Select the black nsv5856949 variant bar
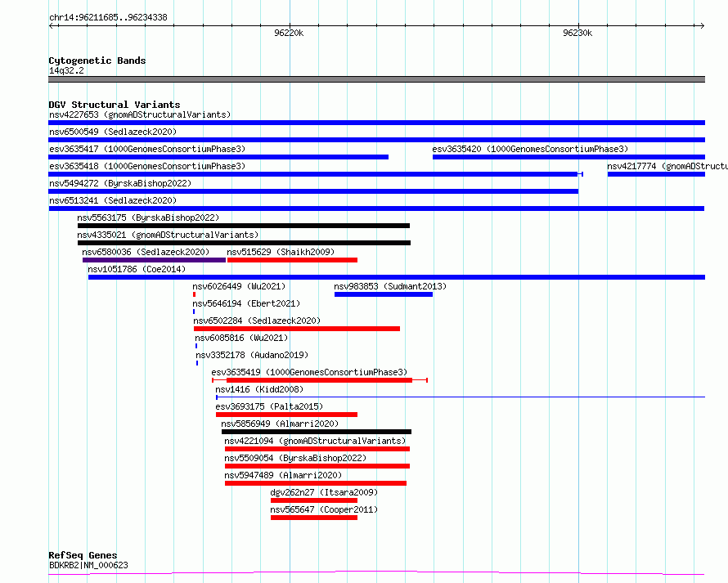 point(317,432)
